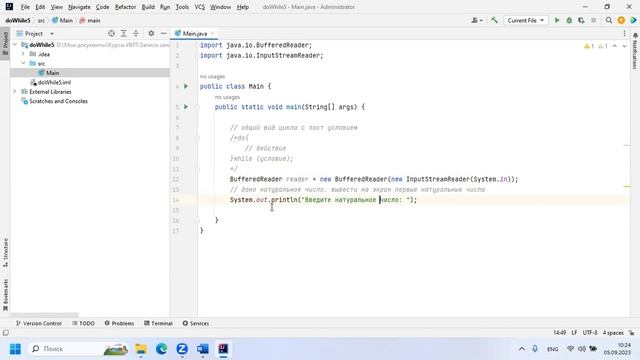640x360 pixels.
Task: Fold the main method in gutter
Action: [x=198, y=107]
